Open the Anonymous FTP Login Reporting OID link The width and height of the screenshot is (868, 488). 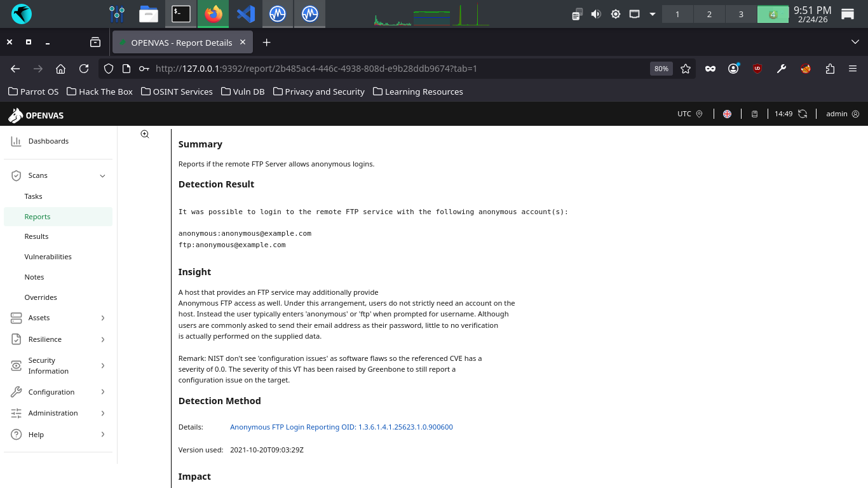[x=341, y=427]
